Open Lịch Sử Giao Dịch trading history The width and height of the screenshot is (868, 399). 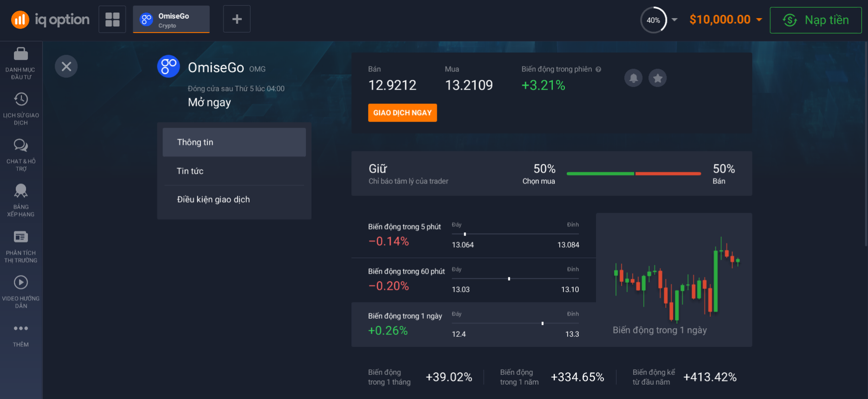21,99
